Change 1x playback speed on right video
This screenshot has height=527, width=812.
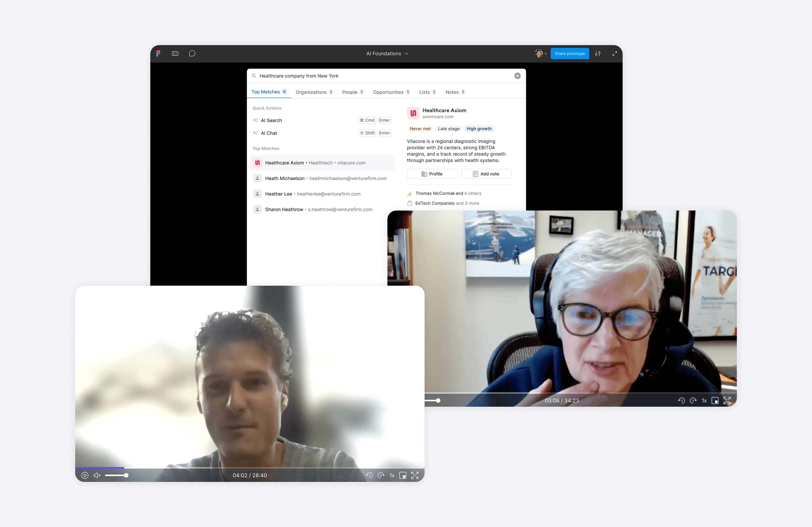(704, 400)
